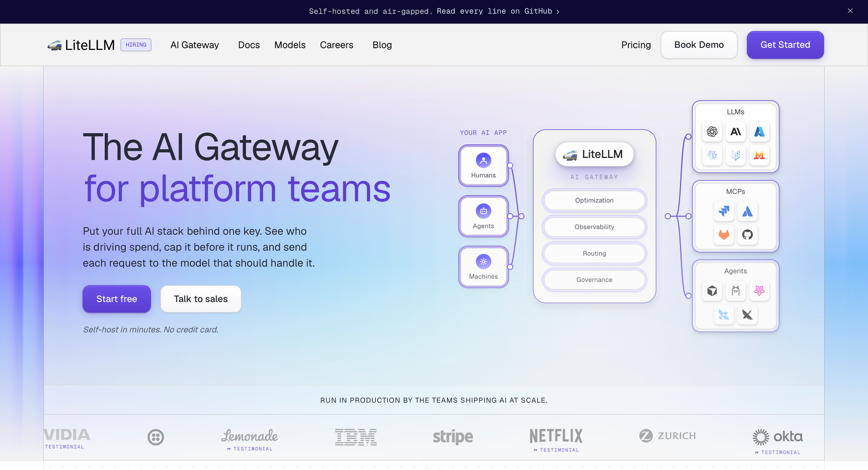The height and width of the screenshot is (470, 868).
Task: View the Pricing page
Action: click(x=636, y=45)
